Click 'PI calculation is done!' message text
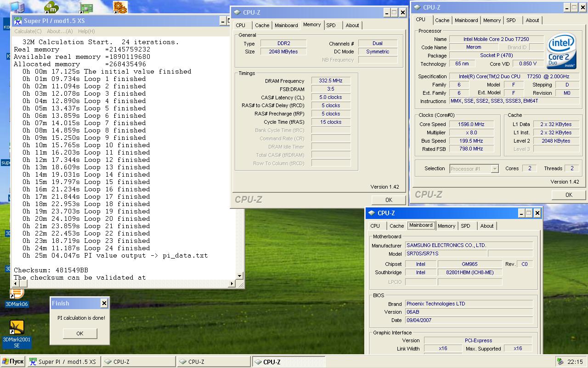This screenshot has height=368, width=588. coord(81,318)
